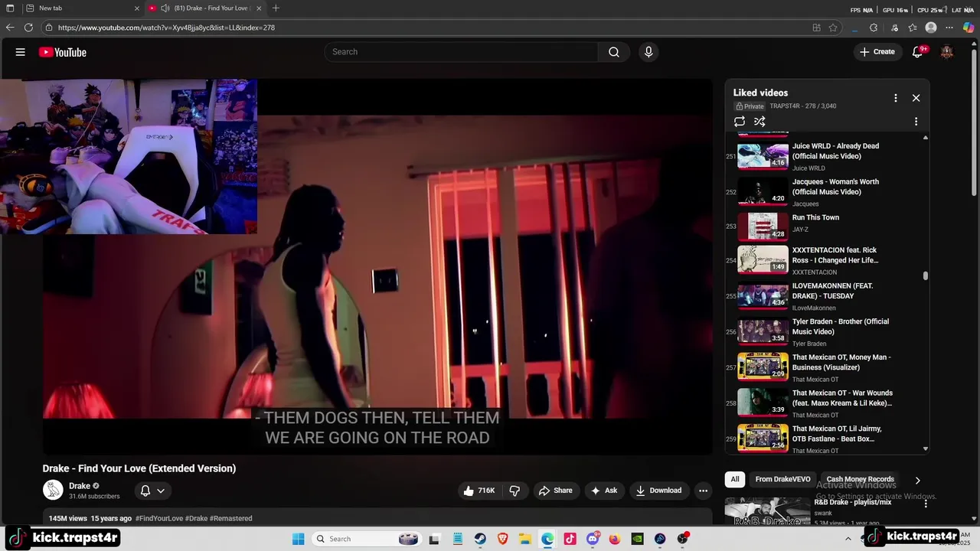Play Juice WRLD - Already Dead from playlist

[x=825, y=156]
